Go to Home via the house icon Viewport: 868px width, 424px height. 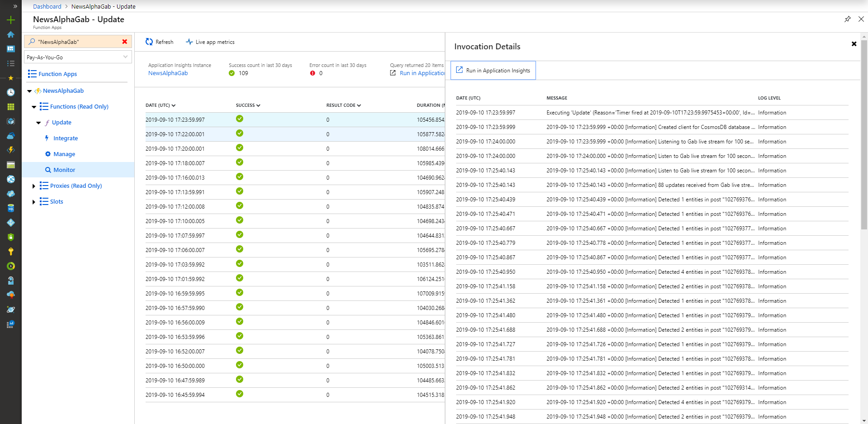click(x=11, y=34)
